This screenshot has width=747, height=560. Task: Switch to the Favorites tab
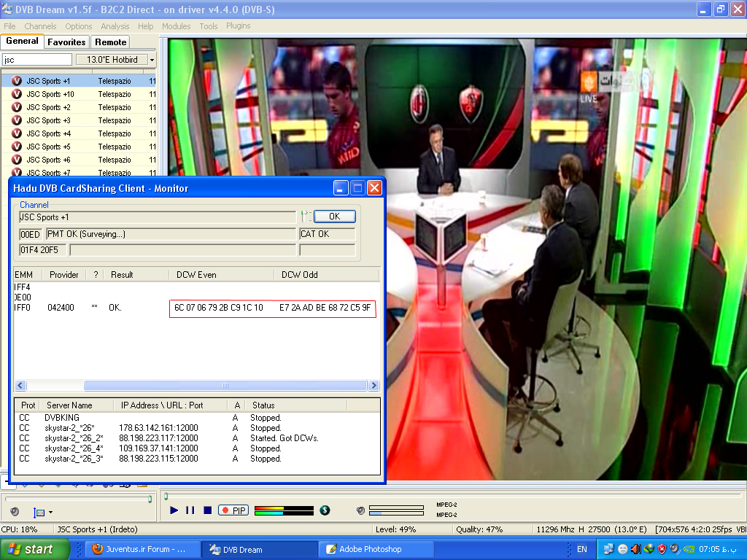(66, 42)
